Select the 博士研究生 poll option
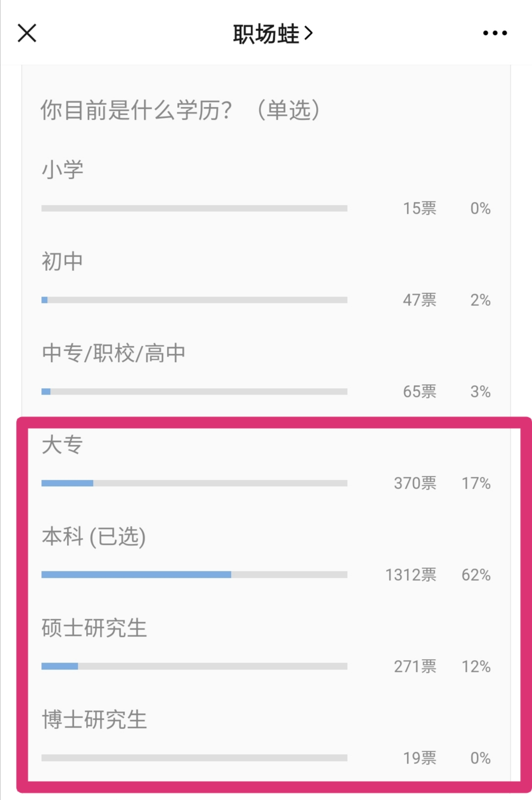 click(x=94, y=720)
